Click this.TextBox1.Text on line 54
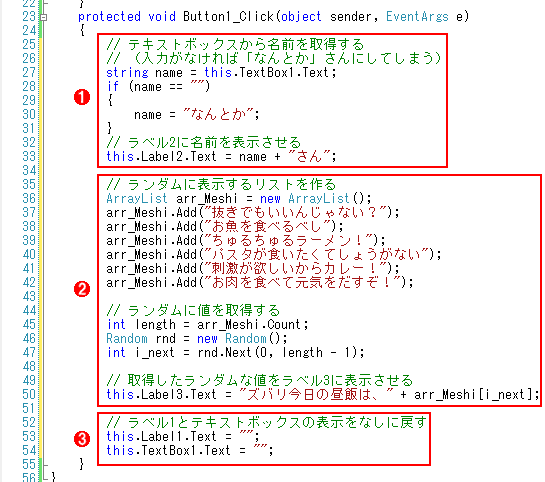545x482 pixels. pos(169,450)
